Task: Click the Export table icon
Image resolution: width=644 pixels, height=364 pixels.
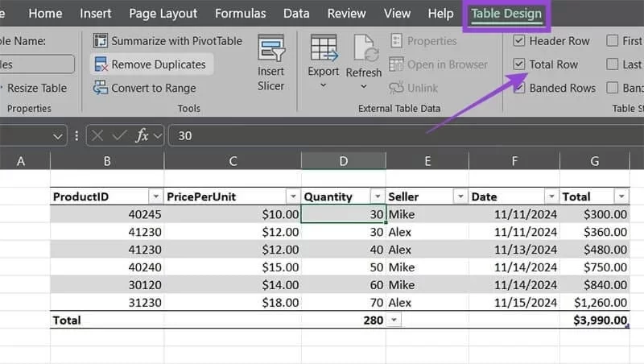Action: (324, 49)
